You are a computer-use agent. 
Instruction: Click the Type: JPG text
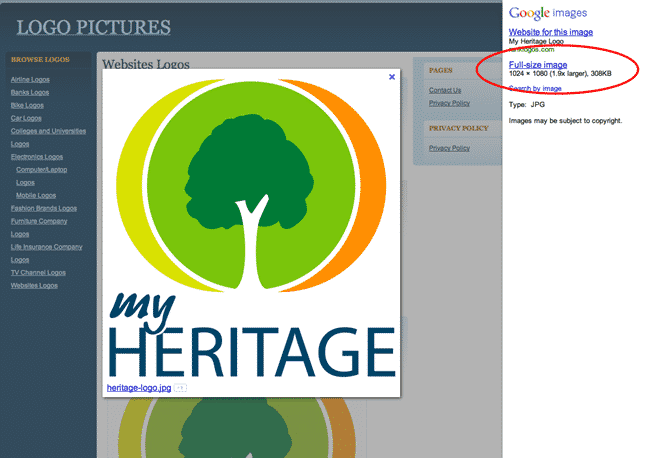point(526,104)
